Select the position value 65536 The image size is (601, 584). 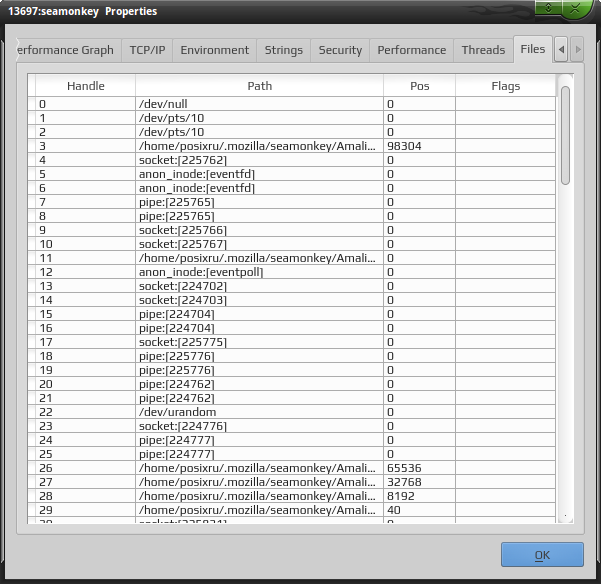pos(404,468)
